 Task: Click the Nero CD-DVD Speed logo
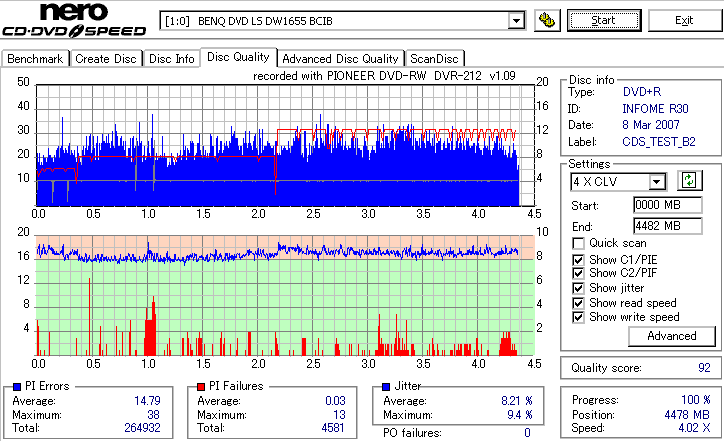pos(74,19)
